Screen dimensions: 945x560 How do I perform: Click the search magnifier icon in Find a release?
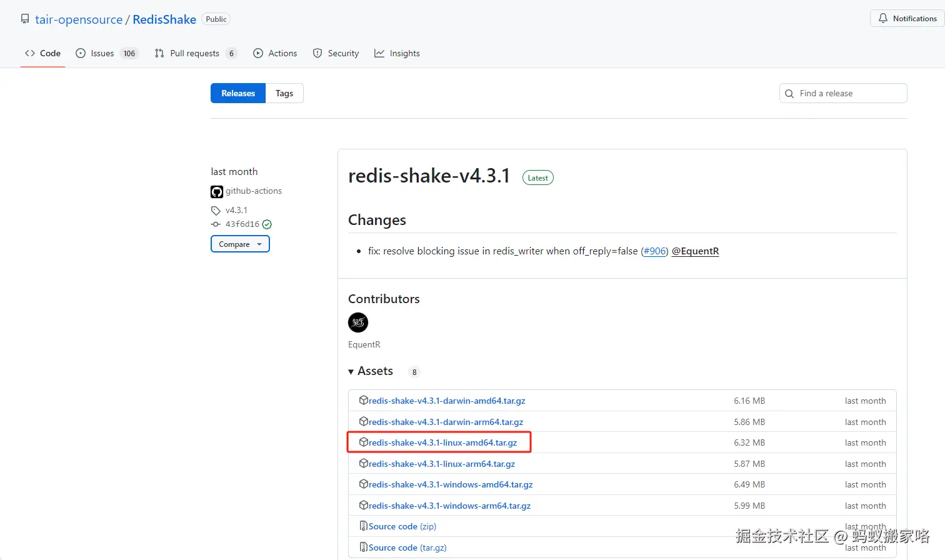pyautogui.click(x=789, y=94)
